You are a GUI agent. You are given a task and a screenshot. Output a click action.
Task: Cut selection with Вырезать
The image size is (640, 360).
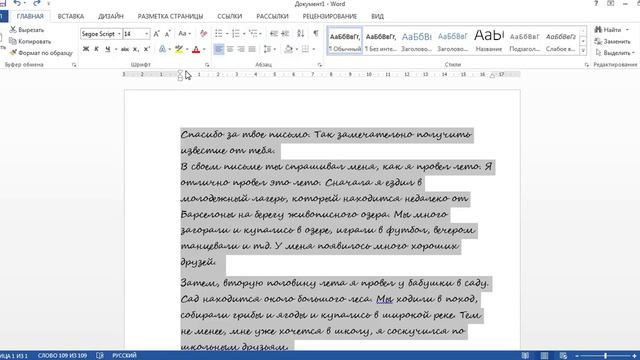click(x=27, y=30)
